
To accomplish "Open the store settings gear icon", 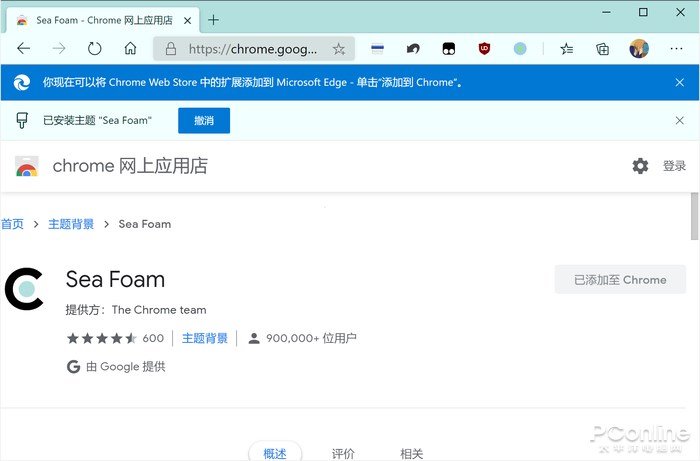I will (640, 166).
